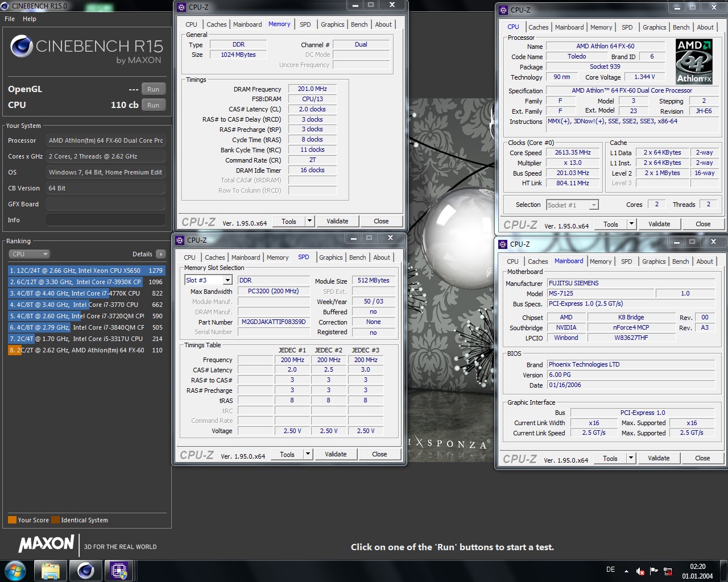The width and height of the screenshot is (728, 582).
Task: Select ranking row Intel Core i7-3720QM
Action: point(86,316)
